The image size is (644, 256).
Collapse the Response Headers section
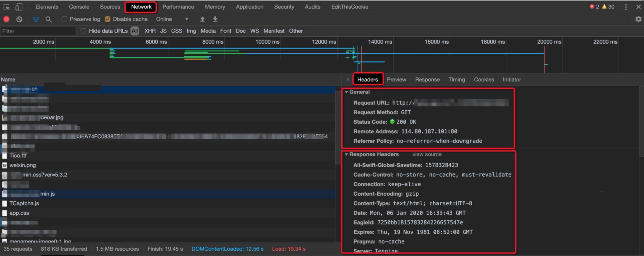coord(346,155)
